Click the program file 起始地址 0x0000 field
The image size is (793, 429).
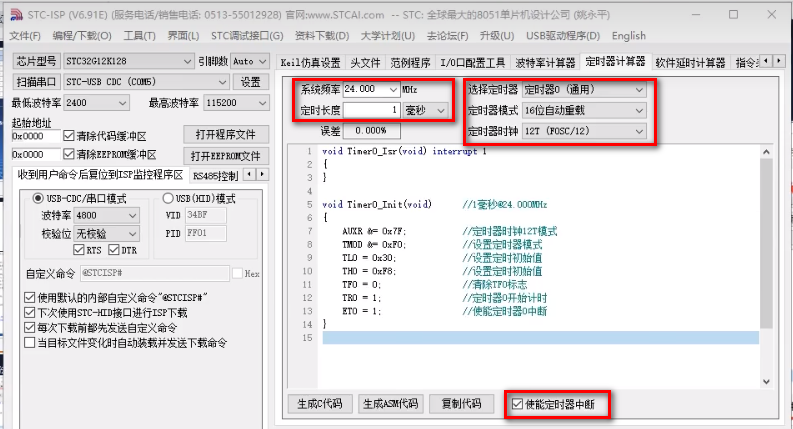(35, 136)
